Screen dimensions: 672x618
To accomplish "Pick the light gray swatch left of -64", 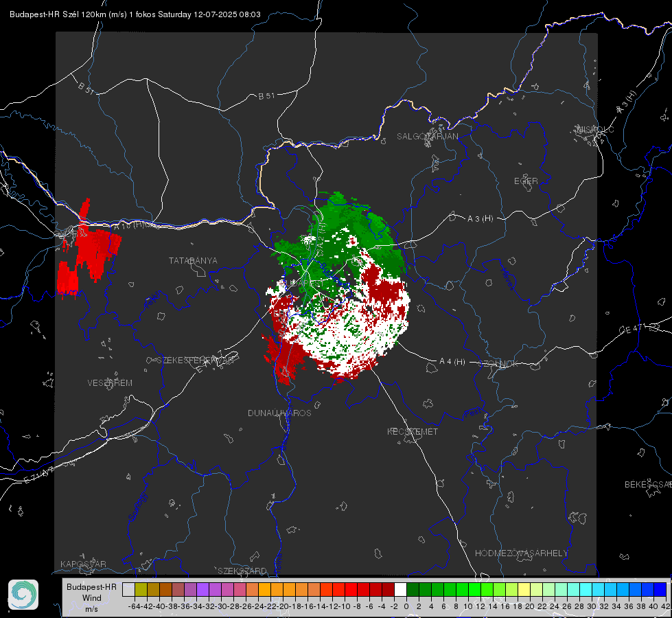I will [128, 589].
